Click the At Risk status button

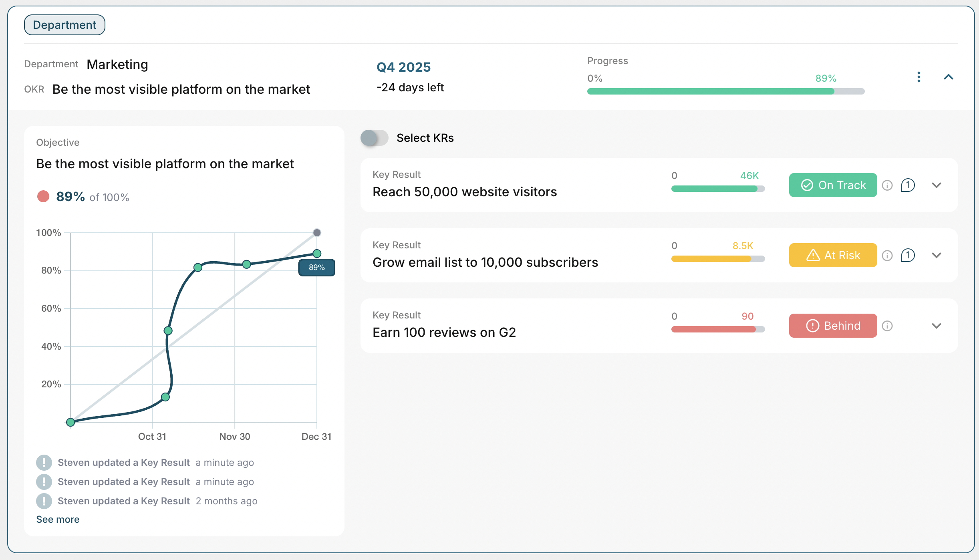pyautogui.click(x=832, y=255)
